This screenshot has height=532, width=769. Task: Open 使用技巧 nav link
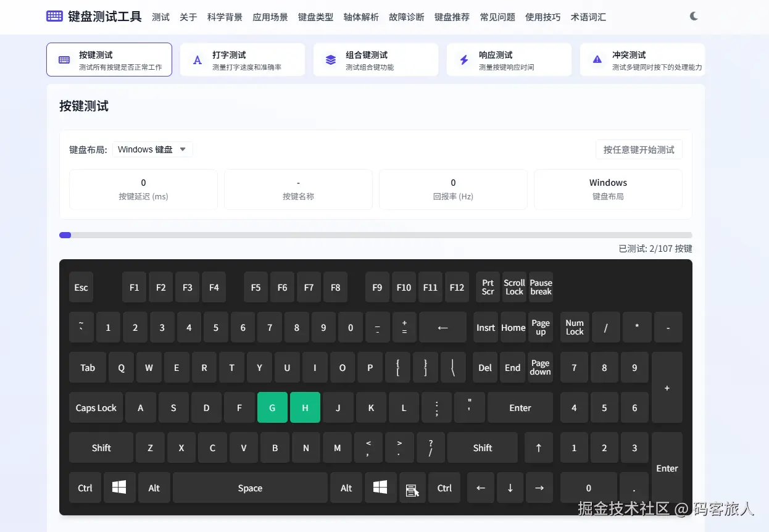coord(543,17)
